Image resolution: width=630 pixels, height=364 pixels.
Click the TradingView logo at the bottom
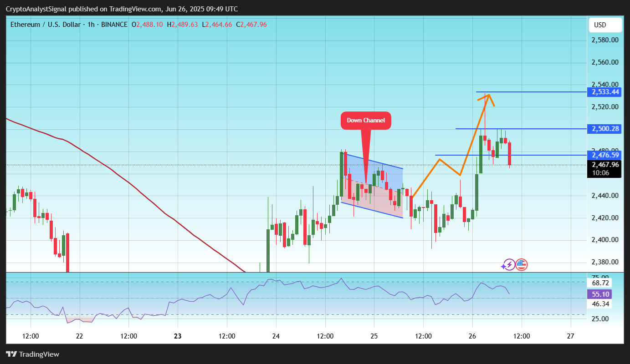pyautogui.click(x=32, y=354)
